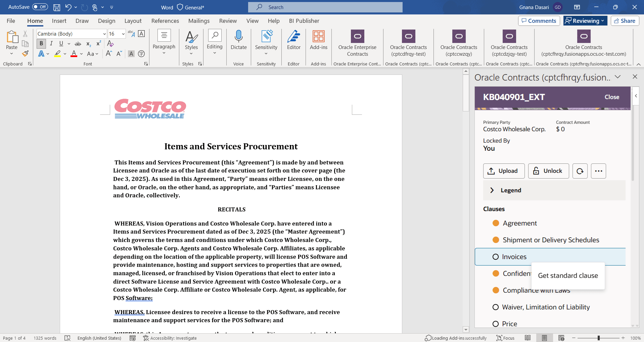The height and width of the screenshot is (342, 644).
Task: Increase font size with grow icon
Action: pos(109,53)
